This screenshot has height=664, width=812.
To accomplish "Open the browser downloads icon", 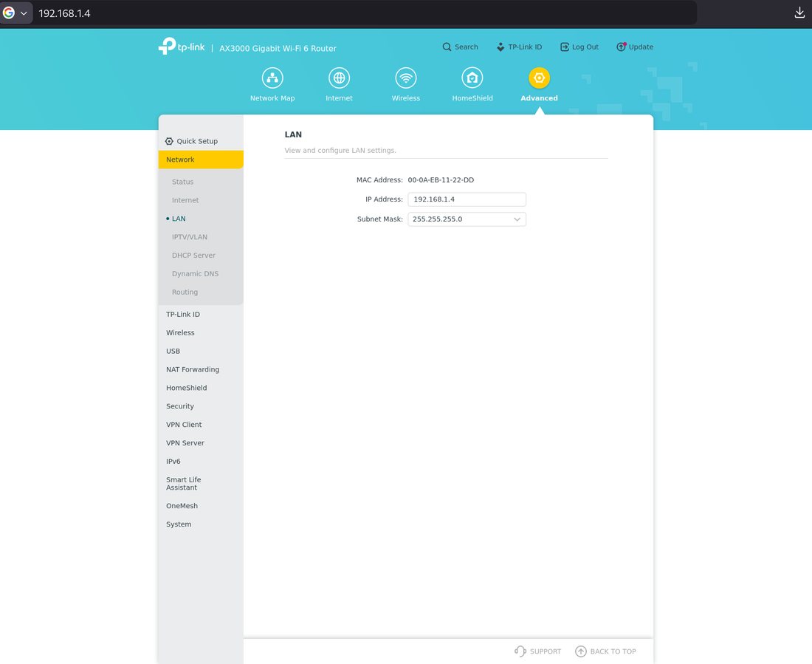I will click(x=799, y=13).
